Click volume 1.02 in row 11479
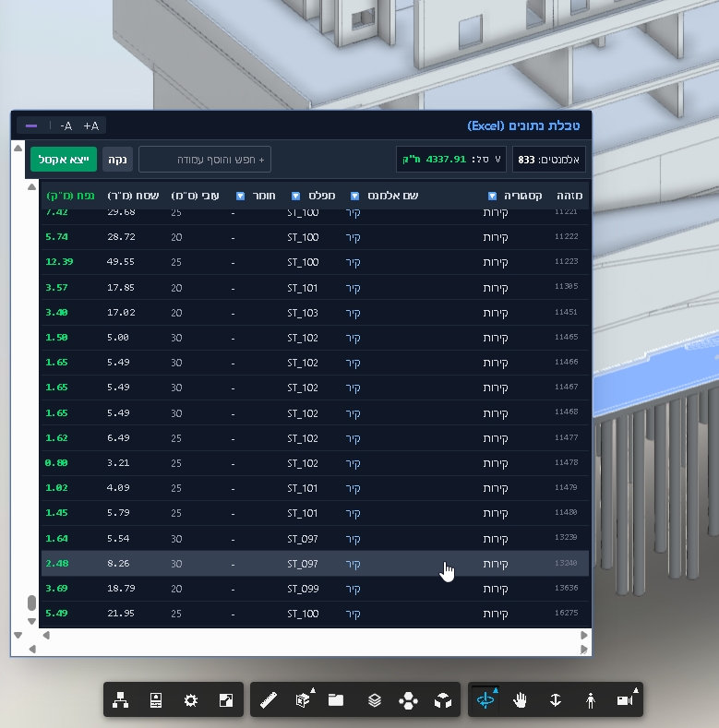Screen dimensions: 719x728 (x=56, y=488)
